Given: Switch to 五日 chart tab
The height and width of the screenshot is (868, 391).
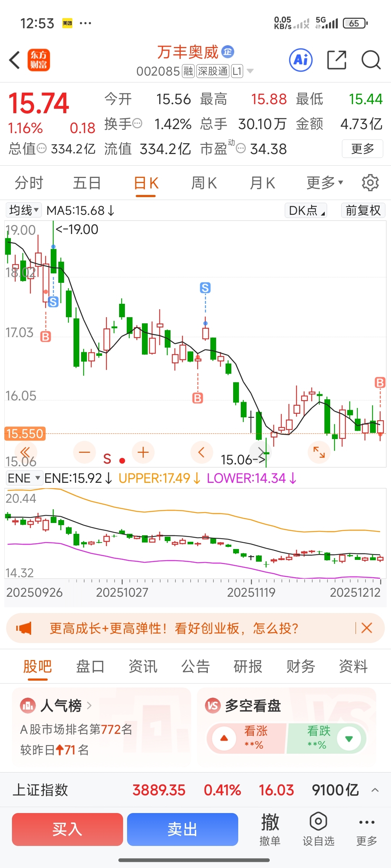Looking at the screenshot, I should [87, 183].
